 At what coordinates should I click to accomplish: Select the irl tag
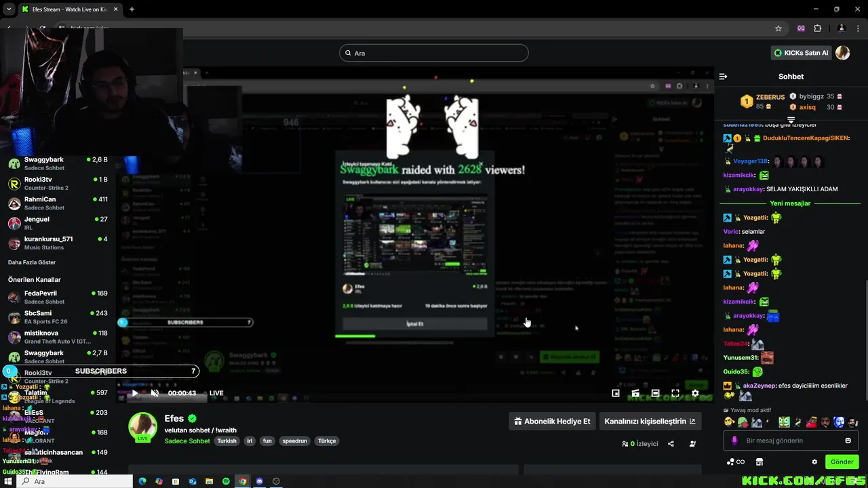[x=250, y=441]
